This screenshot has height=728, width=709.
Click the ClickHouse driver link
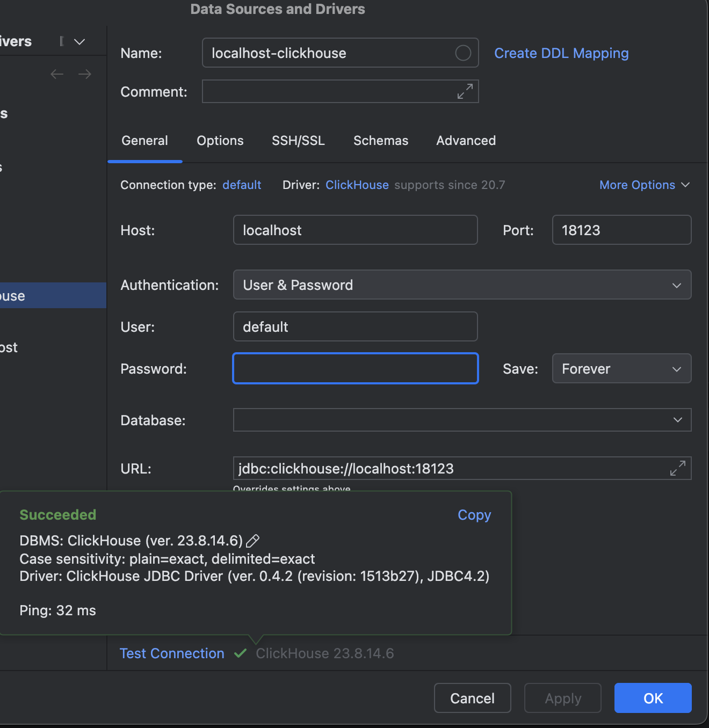point(357,185)
